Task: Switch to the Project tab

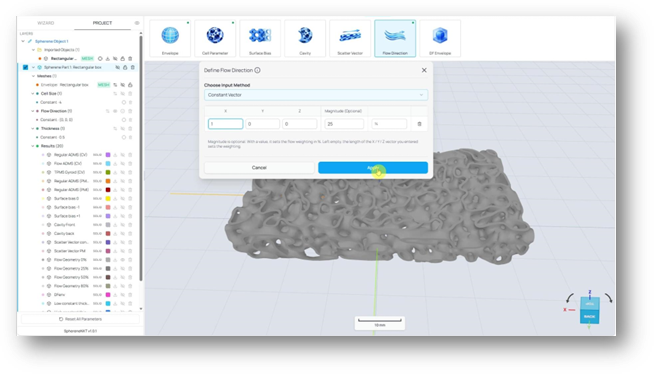Action: 102,23
